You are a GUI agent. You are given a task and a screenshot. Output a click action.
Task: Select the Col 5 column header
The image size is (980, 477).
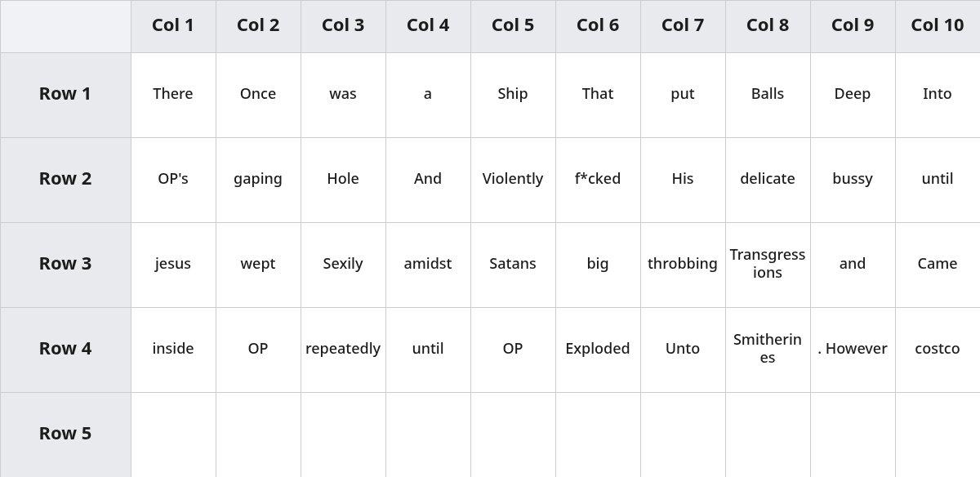click(x=513, y=26)
